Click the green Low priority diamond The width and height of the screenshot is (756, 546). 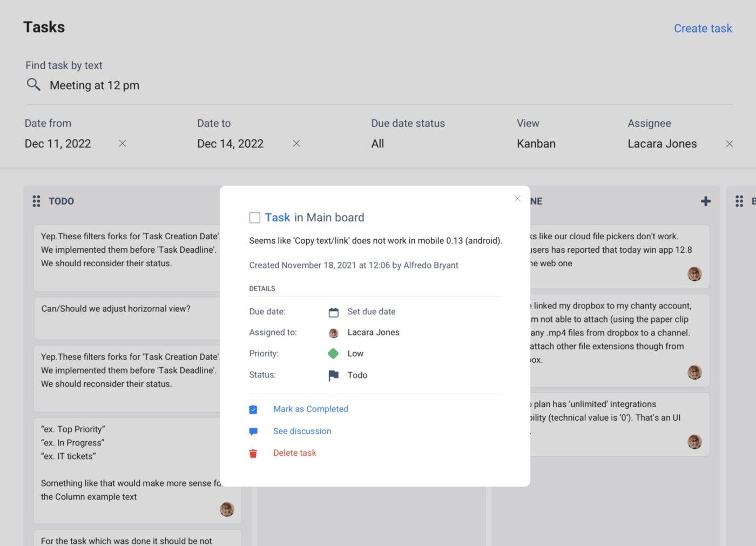[x=333, y=354]
